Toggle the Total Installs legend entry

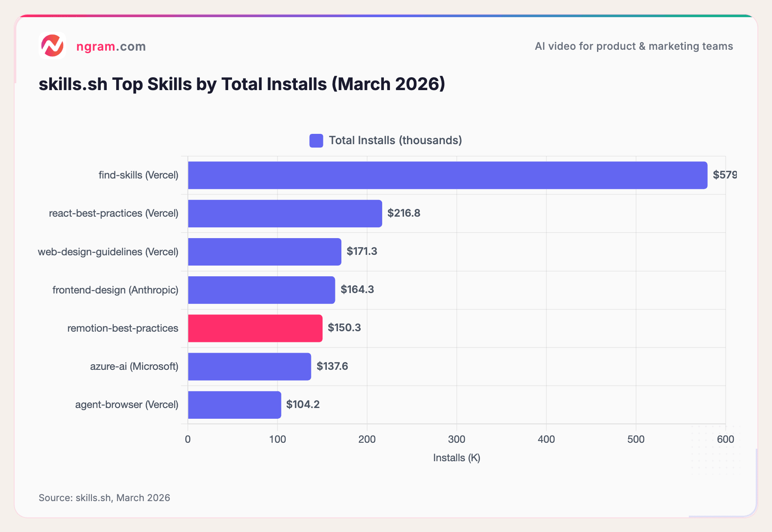(x=395, y=140)
